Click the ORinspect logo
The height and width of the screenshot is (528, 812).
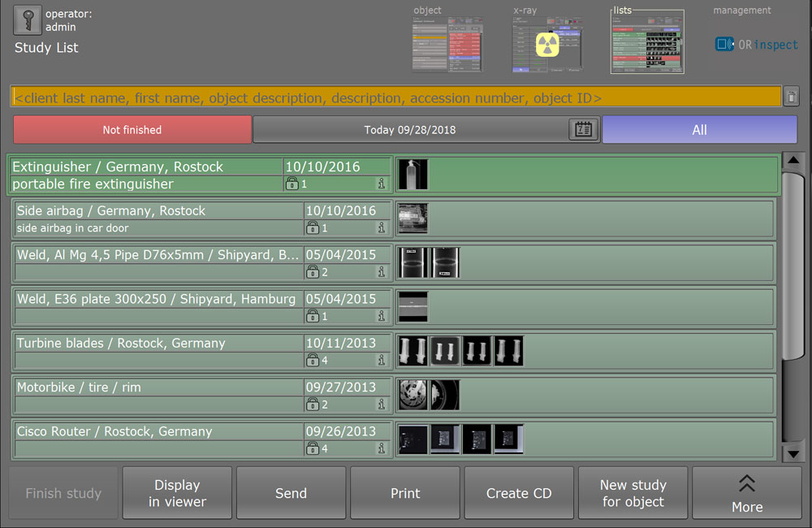point(757,45)
